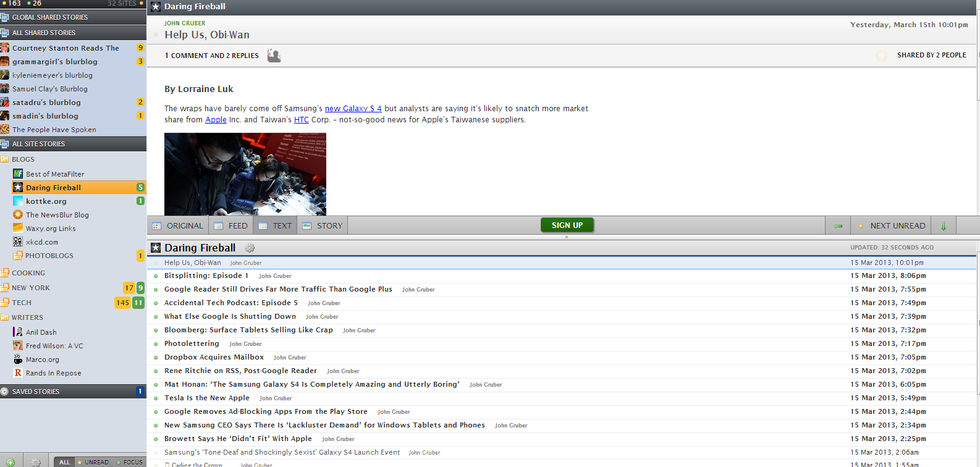Click the Daring Fireball star icon in sidebar
Screen dimensions: 980x467
(18, 187)
